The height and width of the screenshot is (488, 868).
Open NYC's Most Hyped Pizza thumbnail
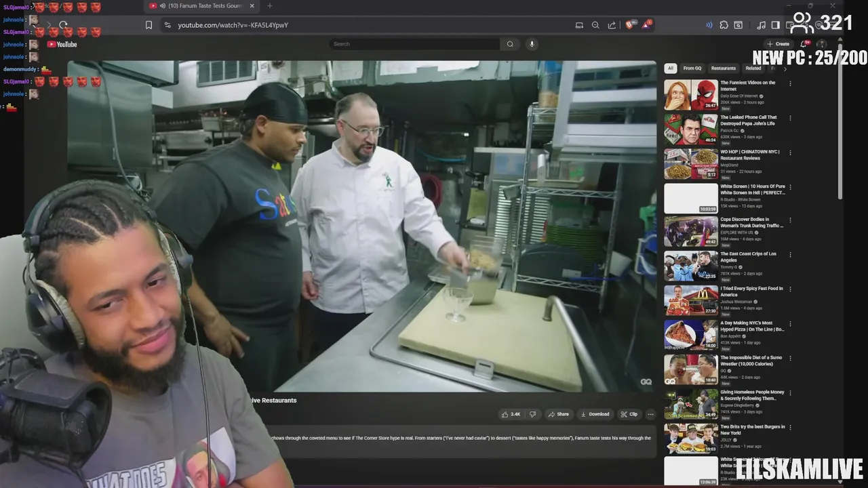point(690,335)
